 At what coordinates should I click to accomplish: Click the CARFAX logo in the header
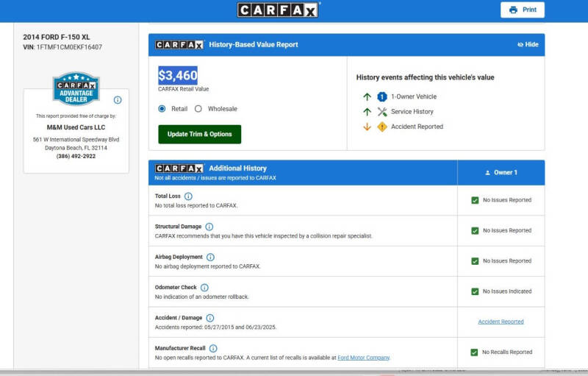tap(278, 10)
